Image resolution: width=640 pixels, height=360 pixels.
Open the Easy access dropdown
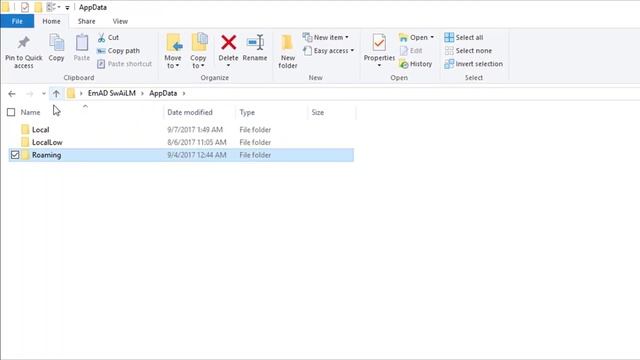coord(329,51)
